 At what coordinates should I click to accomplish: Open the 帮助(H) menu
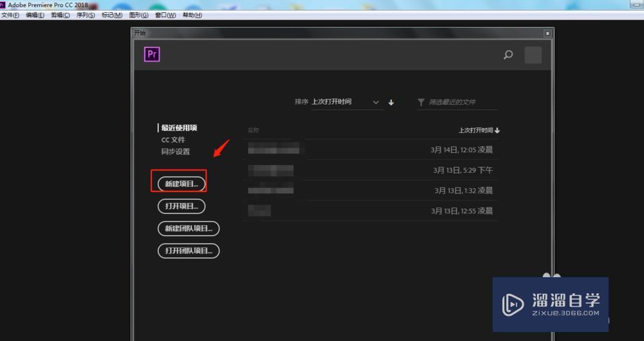(x=192, y=15)
